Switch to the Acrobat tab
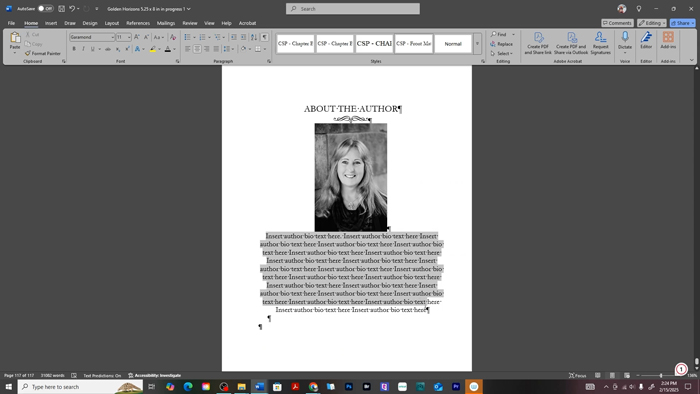This screenshot has width=700, height=394. tap(247, 23)
